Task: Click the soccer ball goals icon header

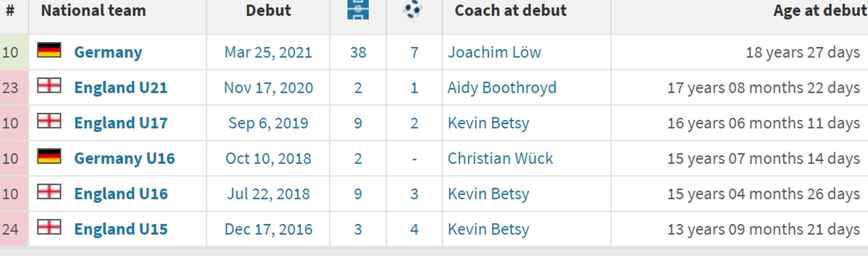Action: pos(413,10)
